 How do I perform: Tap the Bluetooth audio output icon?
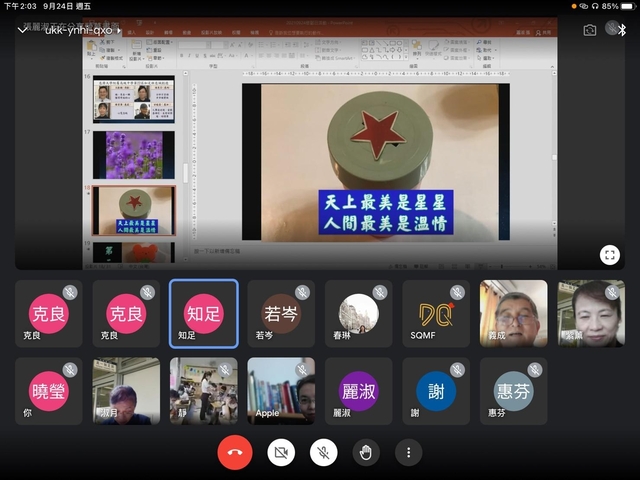[x=619, y=30]
